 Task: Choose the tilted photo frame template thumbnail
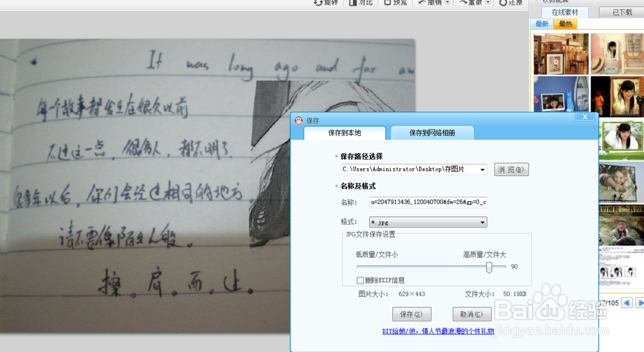pyautogui.click(x=621, y=182)
